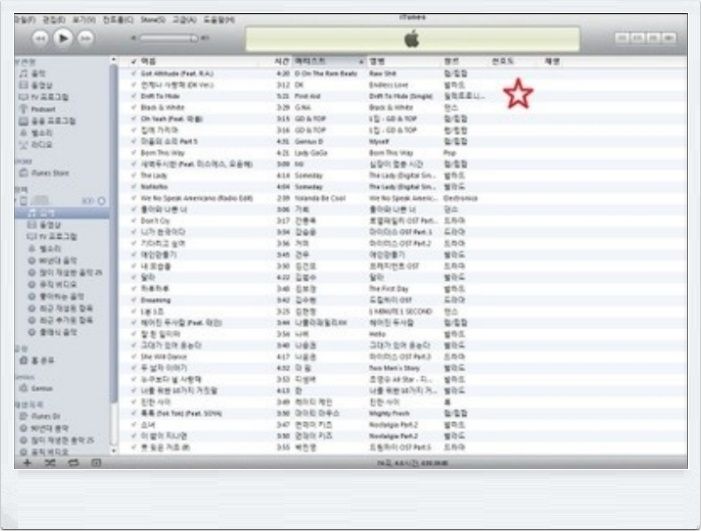Click sidebar scroll-down arrow
The image size is (701, 531).
pos(114,451)
